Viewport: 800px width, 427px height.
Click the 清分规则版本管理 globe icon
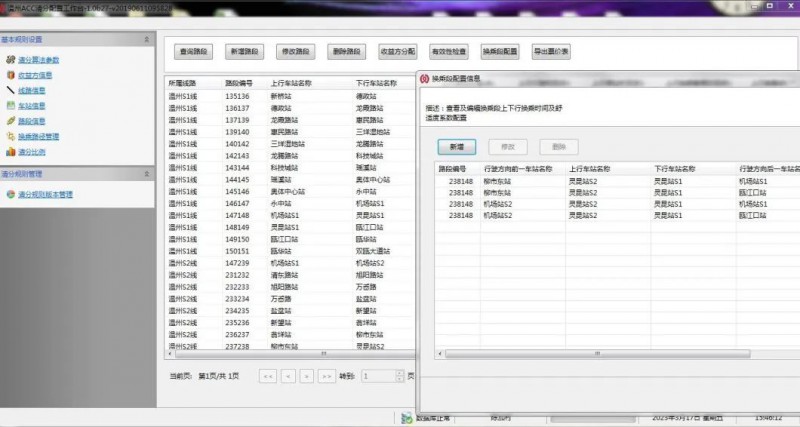click(9, 195)
